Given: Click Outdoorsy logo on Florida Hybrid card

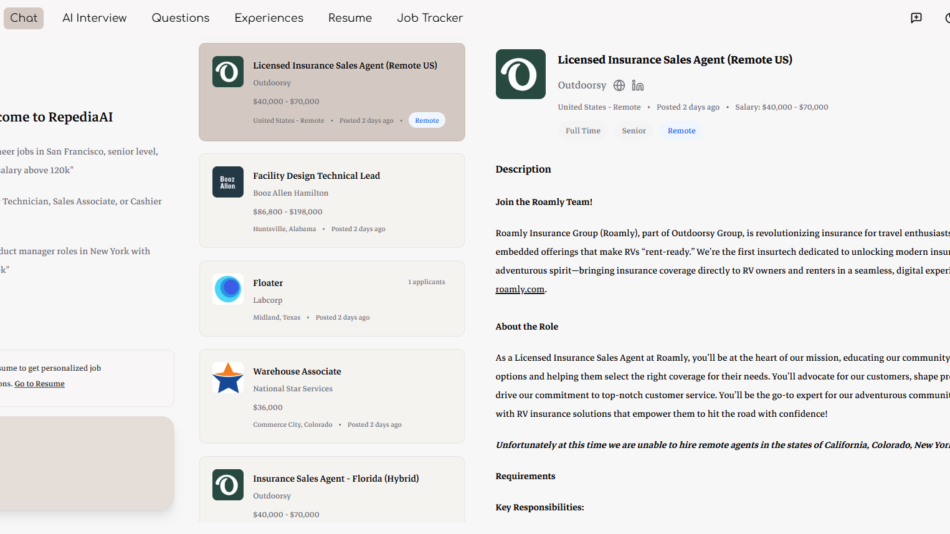Looking at the screenshot, I should point(228,485).
